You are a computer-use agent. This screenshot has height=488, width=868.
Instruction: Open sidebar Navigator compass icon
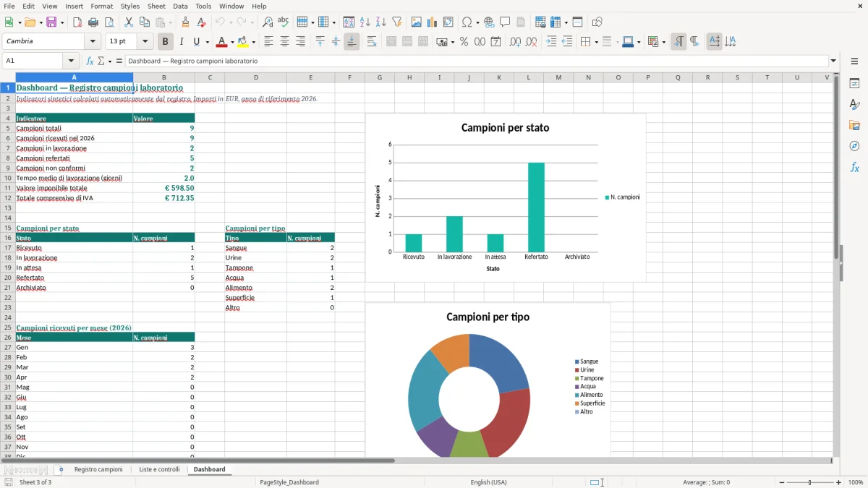pos(854,146)
